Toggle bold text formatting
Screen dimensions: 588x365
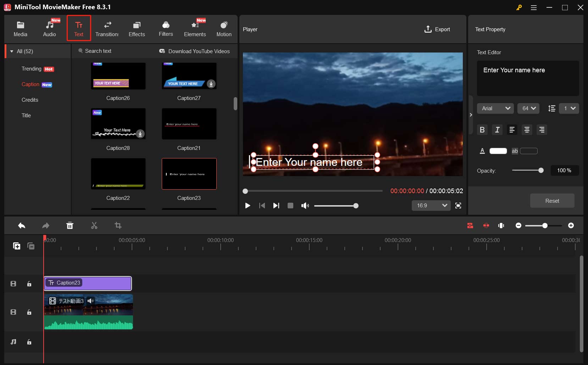pos(482,130)
